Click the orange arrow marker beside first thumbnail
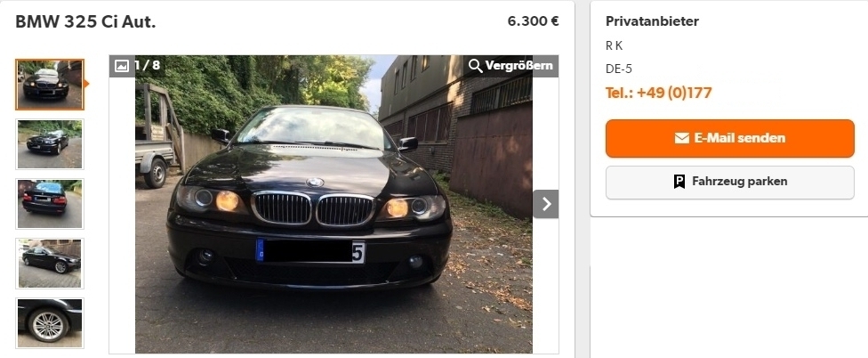 86,85
